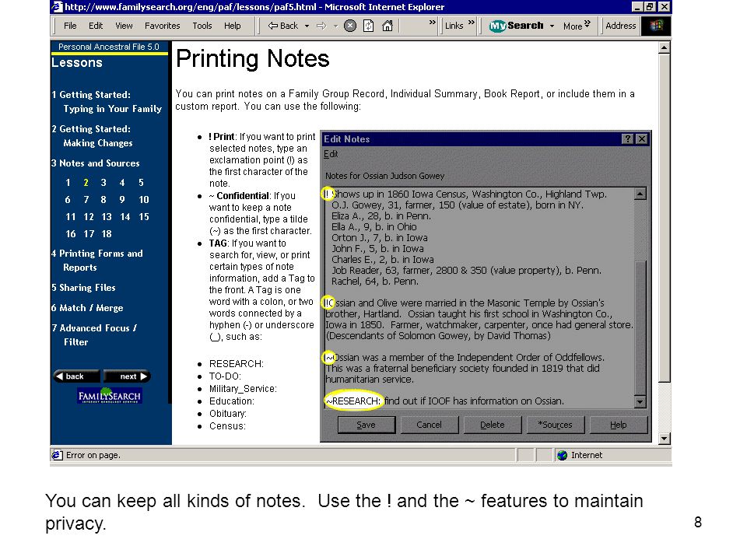Open the Help menu
The height and width of the screenshot is (560, 747).
[x=233, y=26]
